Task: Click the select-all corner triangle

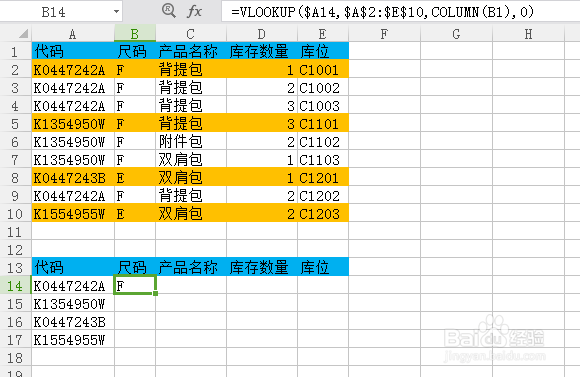Action: [x=24, y=34]
